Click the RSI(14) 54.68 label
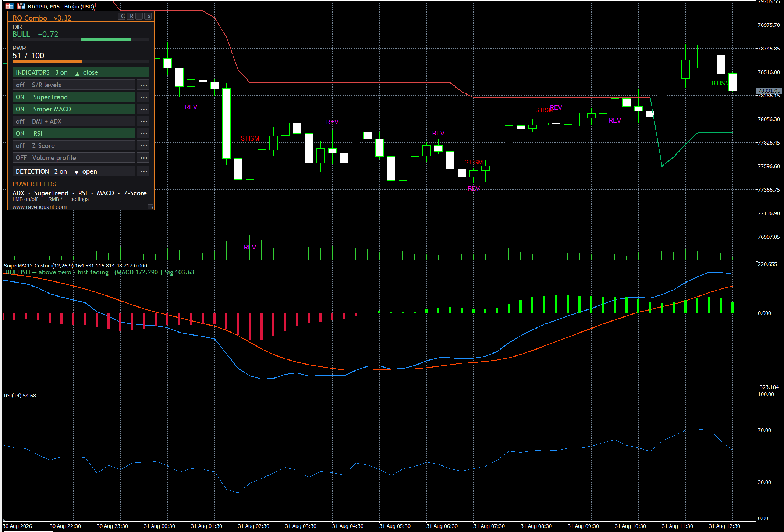Screen dimensions: 784x532 click(x=20, y=396)
